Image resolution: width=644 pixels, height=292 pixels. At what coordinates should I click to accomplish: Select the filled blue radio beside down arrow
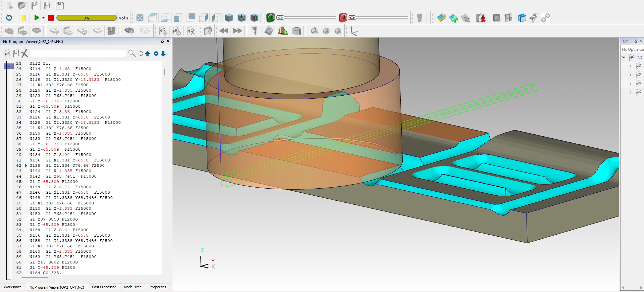tap(156, 54)
